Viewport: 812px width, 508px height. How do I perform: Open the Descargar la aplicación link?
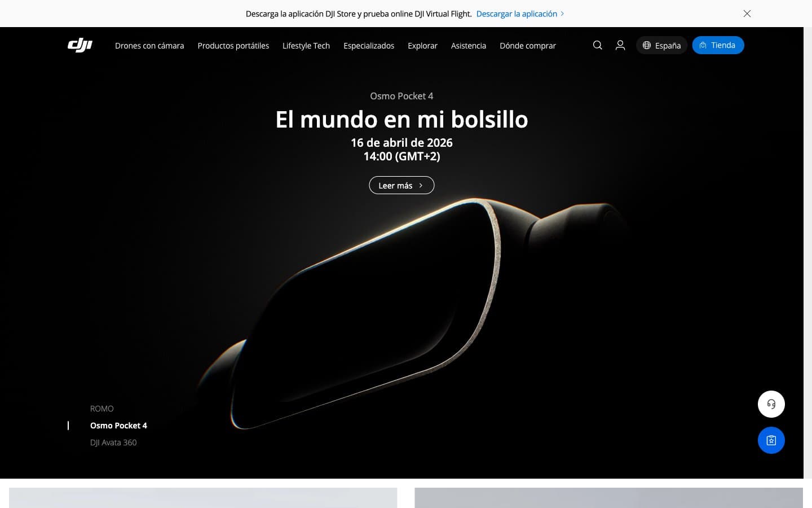(x=520, y=14)
